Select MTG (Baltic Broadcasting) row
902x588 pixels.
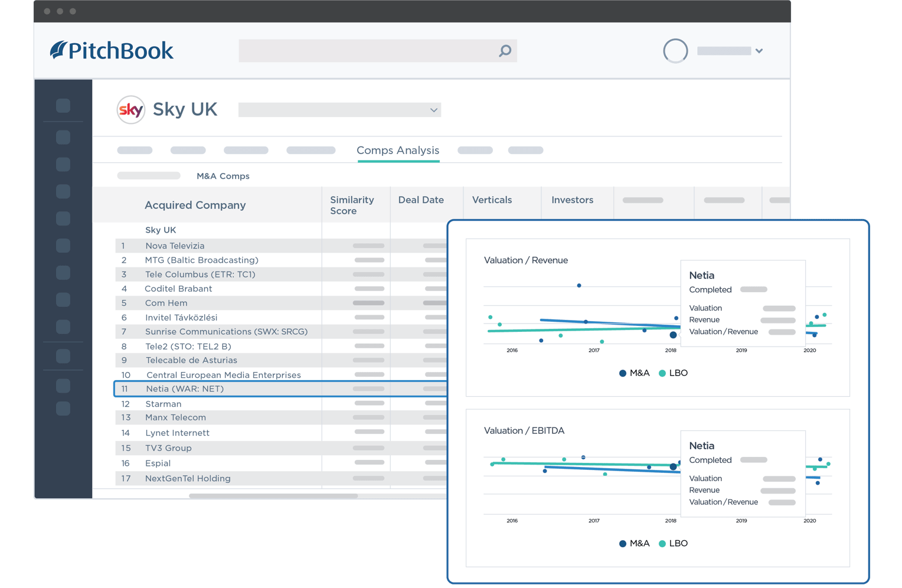(281, 260)
